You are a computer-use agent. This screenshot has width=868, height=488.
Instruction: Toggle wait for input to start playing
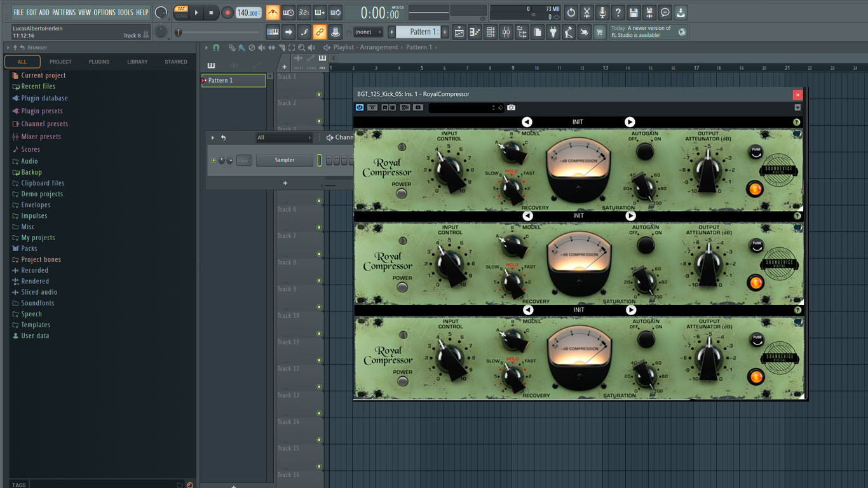tap(288, 12)
